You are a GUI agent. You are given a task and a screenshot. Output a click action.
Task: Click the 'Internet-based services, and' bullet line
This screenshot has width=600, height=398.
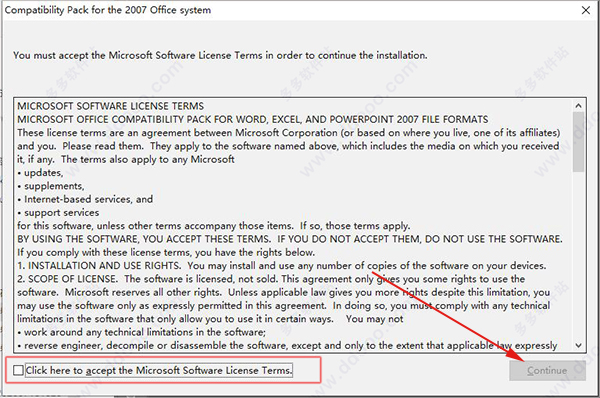click(85, 199)
